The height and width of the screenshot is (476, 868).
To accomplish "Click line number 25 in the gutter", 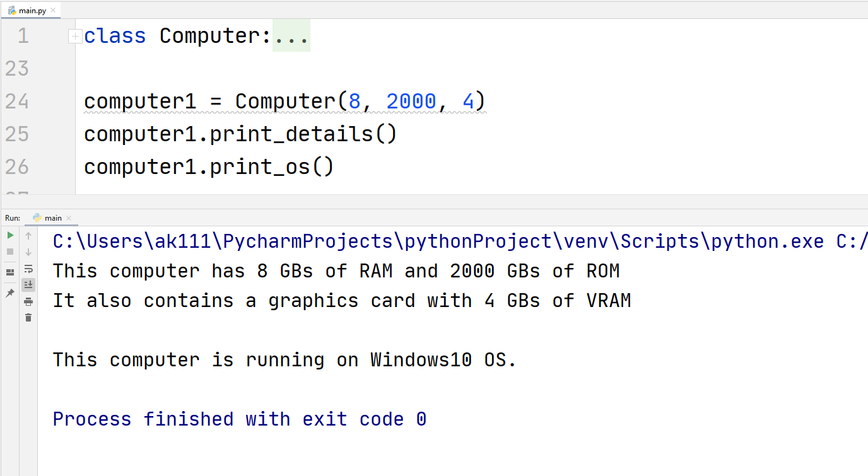I will [x=17, y=134].
